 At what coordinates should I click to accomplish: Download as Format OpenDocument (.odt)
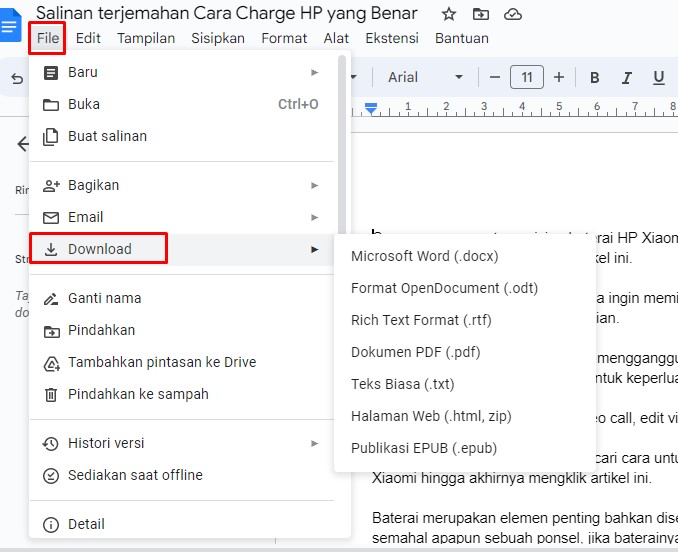(465, 288)
